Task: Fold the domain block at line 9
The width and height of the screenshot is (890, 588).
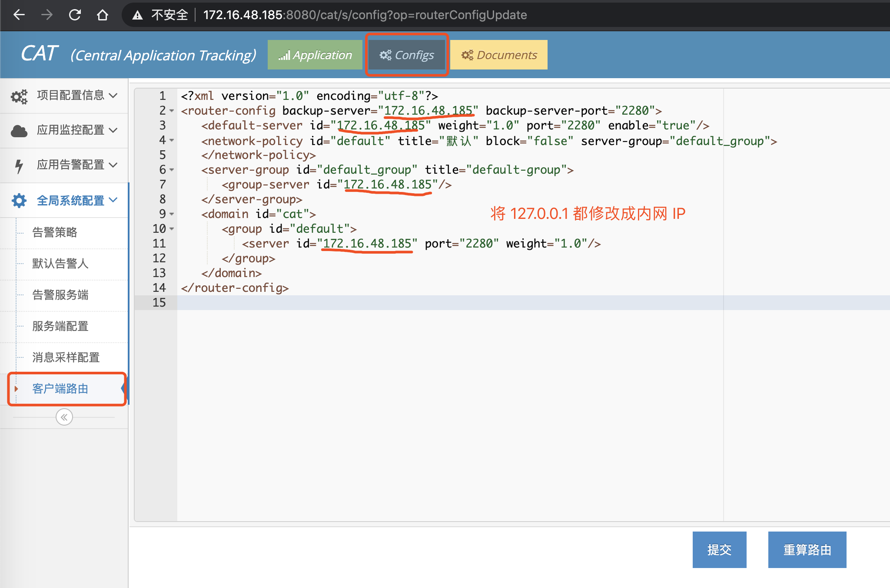Action: [x=172, y=215]
